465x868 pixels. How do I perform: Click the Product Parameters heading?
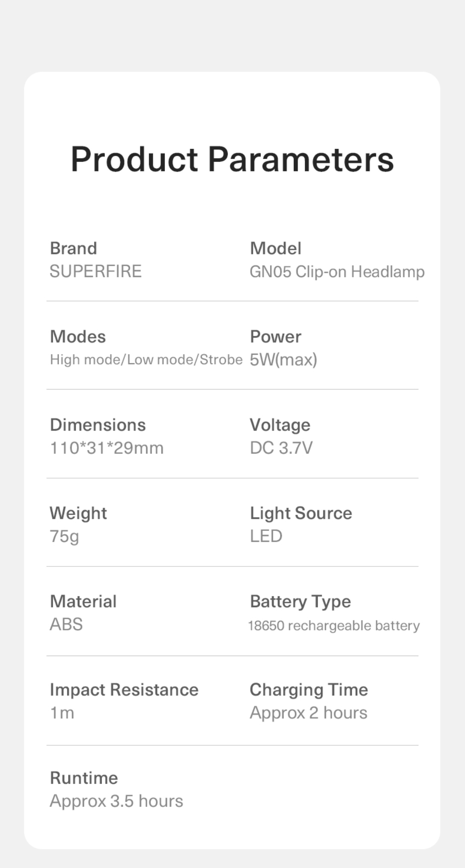(232, 159)
